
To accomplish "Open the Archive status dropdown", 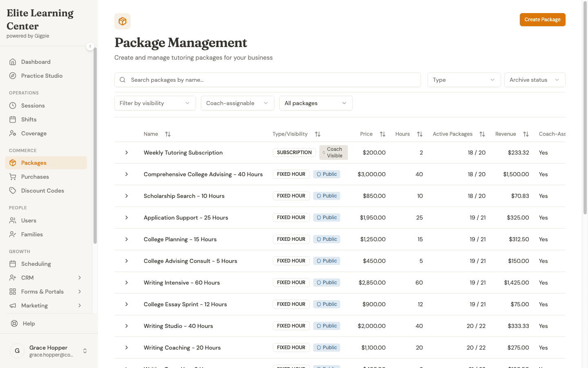I will point(535,80).
